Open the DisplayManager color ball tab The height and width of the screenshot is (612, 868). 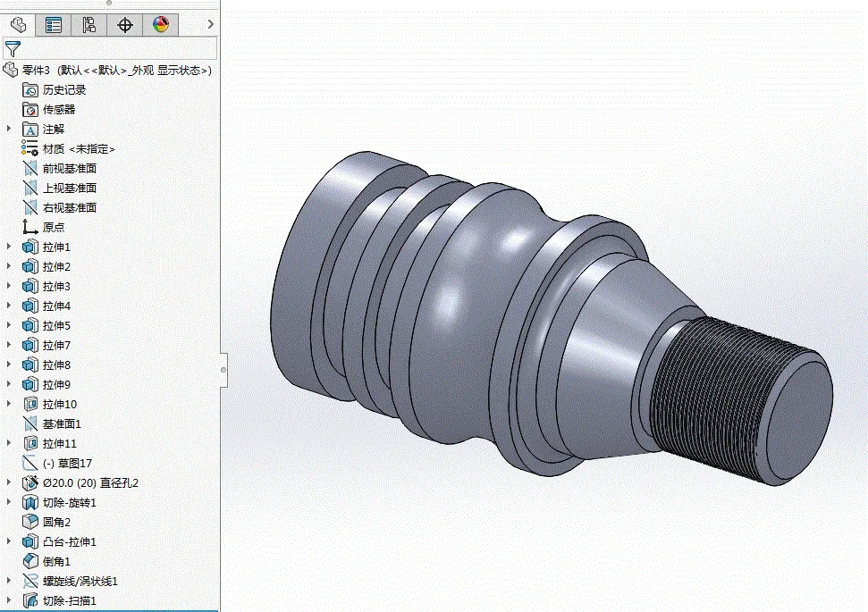(x=161, y=25)
